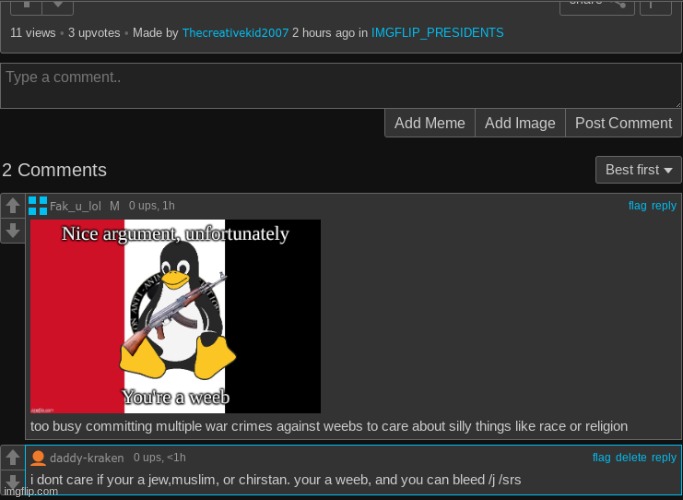683x500 pixels.
Task: Flag the daddy-kraken comment
Action: click(x=601, y=458)
